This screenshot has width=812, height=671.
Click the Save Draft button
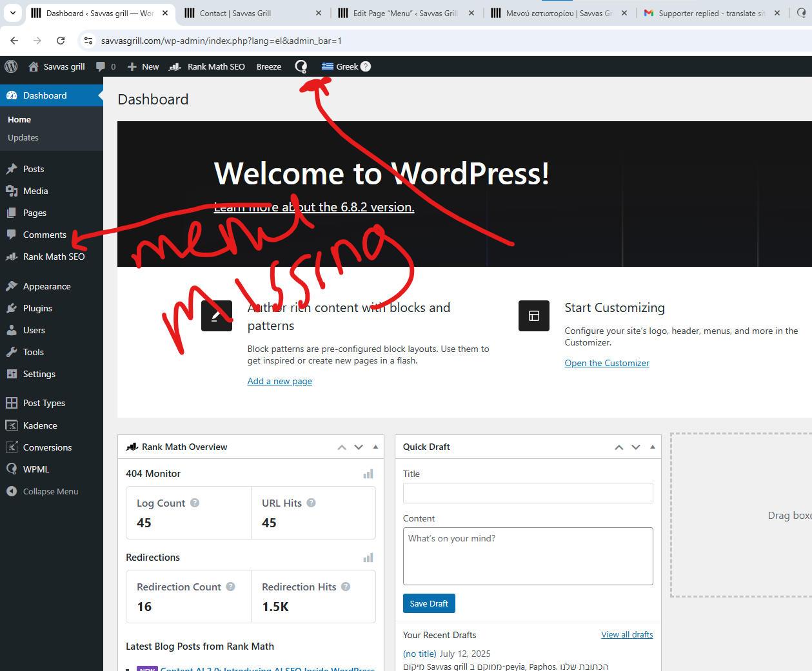click(429, 603)
